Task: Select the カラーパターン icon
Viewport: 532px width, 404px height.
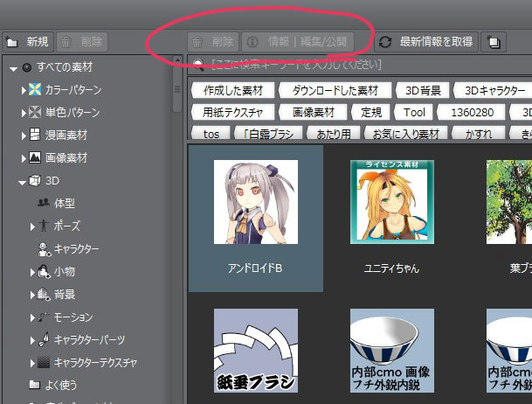Action: [x=35, y=89]
